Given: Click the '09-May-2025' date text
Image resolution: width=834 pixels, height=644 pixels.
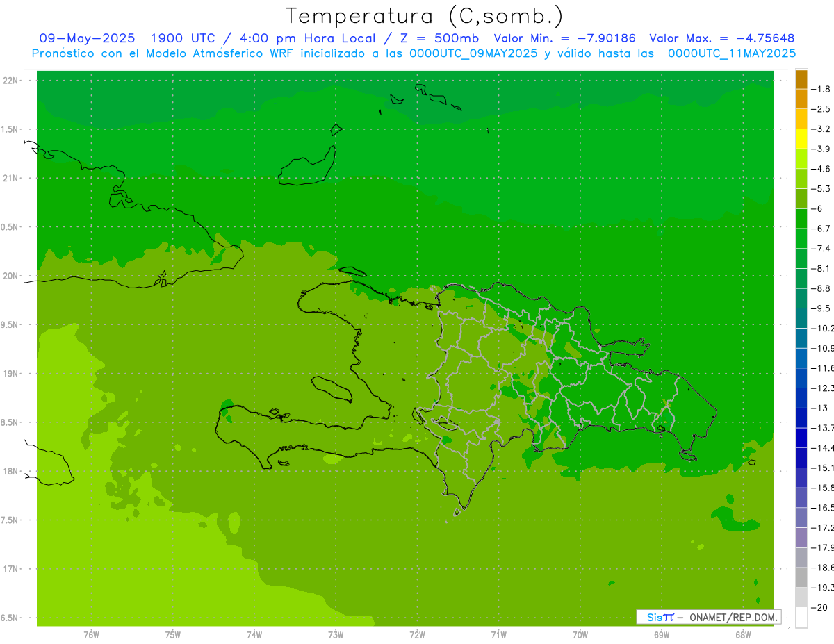Looking at the screenshot, I should click(87, 38).
